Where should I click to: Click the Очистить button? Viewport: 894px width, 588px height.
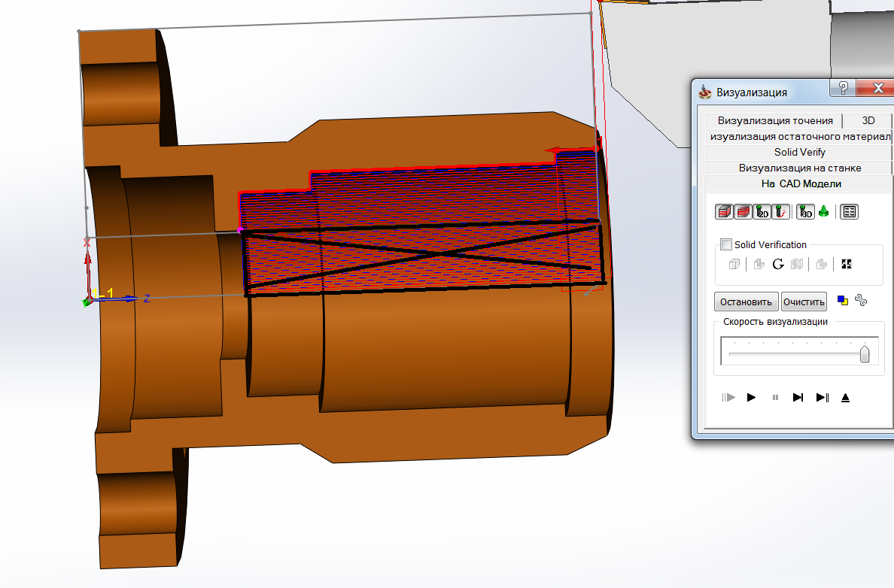804,302
